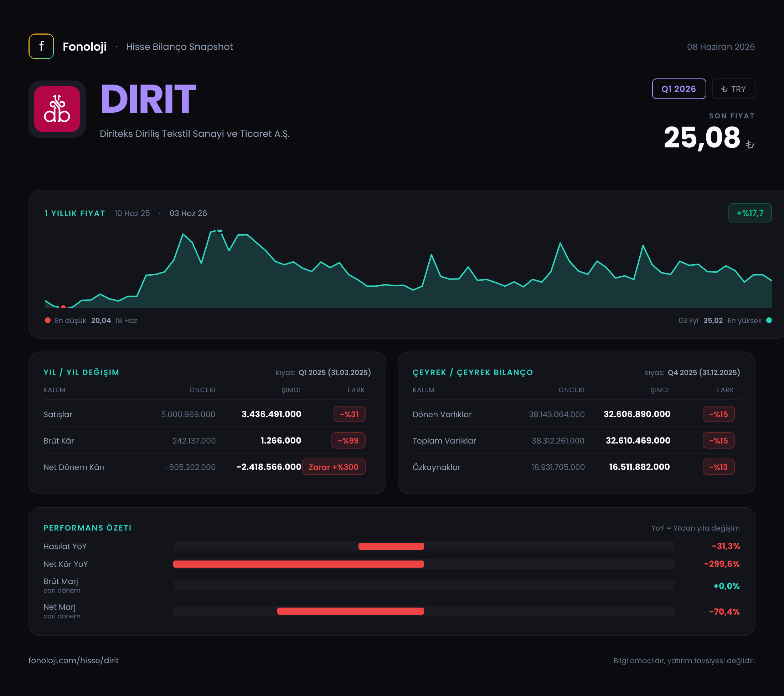Click the -%31 badge for Satışlar
Viewport: 784px width, 696px height.
[x=350, y=414]
